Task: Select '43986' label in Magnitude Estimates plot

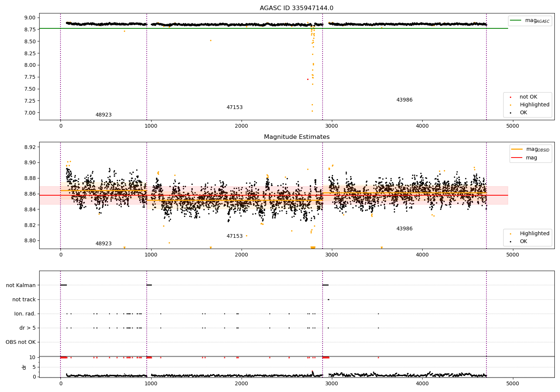Action: tap(404, 229)
